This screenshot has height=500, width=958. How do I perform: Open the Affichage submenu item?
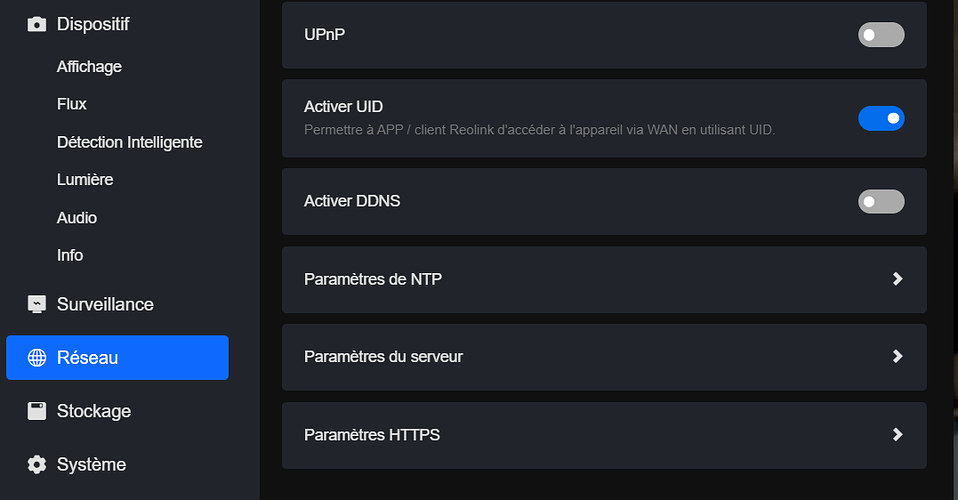pos(89,67)
